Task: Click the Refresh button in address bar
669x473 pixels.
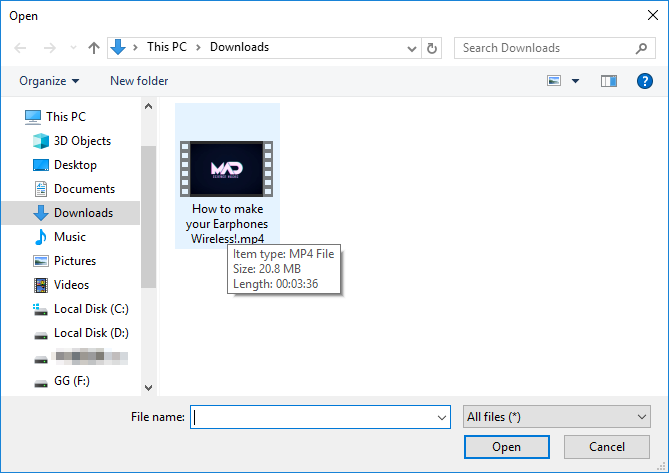Action: tap(432, 48)
